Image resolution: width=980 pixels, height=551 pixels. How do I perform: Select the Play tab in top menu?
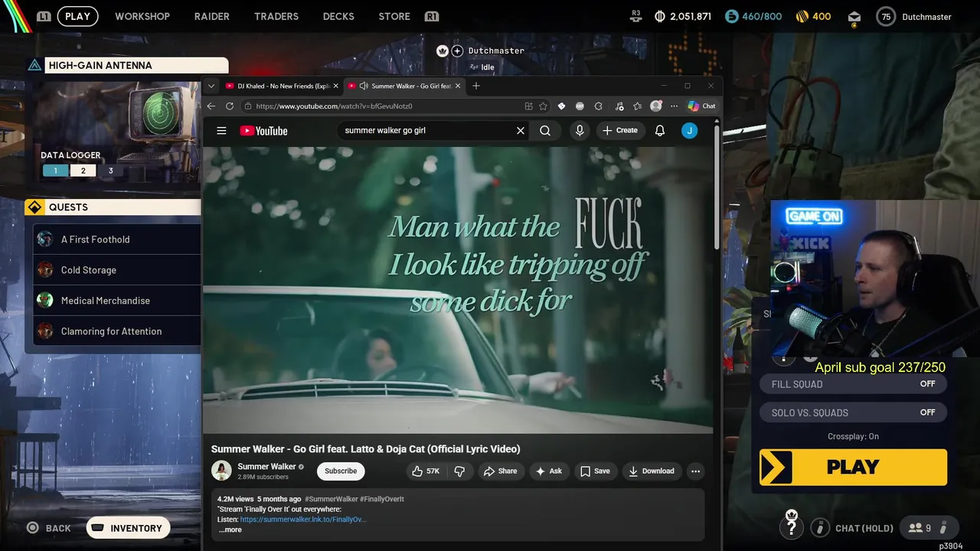pos(77,16)
